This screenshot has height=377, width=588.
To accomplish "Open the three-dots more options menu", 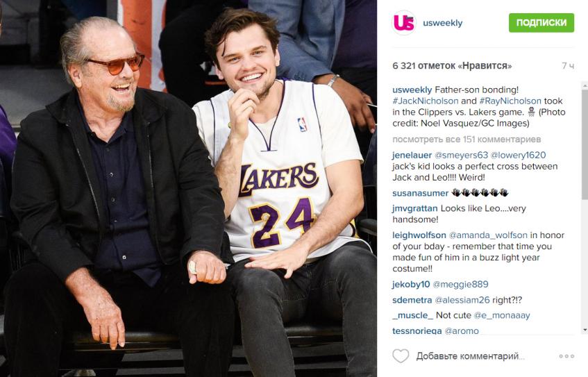I will [566, 356].
